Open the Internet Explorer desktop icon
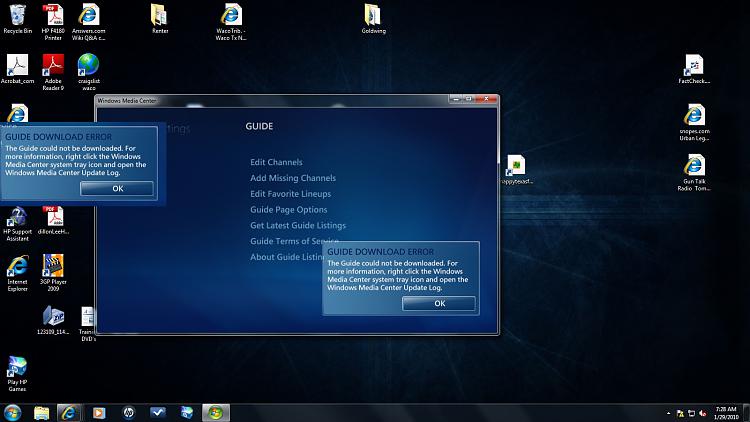750x422 pixels. pyautogui.click(x=18, y=273)
